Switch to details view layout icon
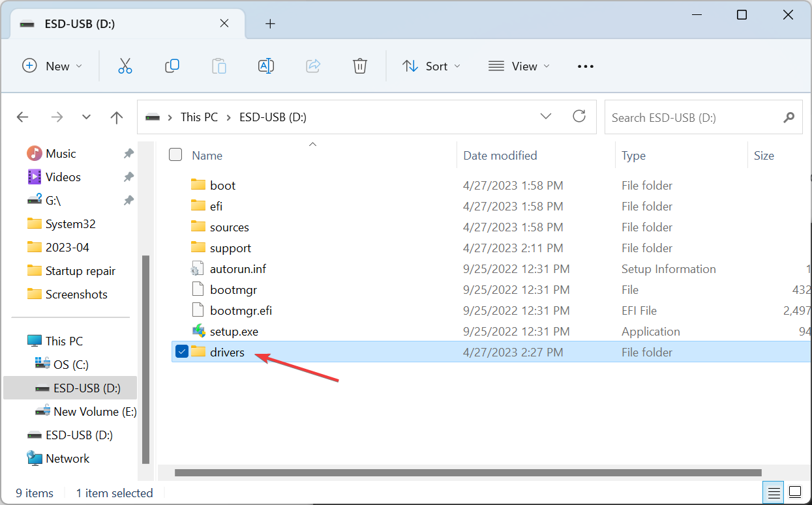Viewport: 812px width, 505px height. [x=773, y=491]
